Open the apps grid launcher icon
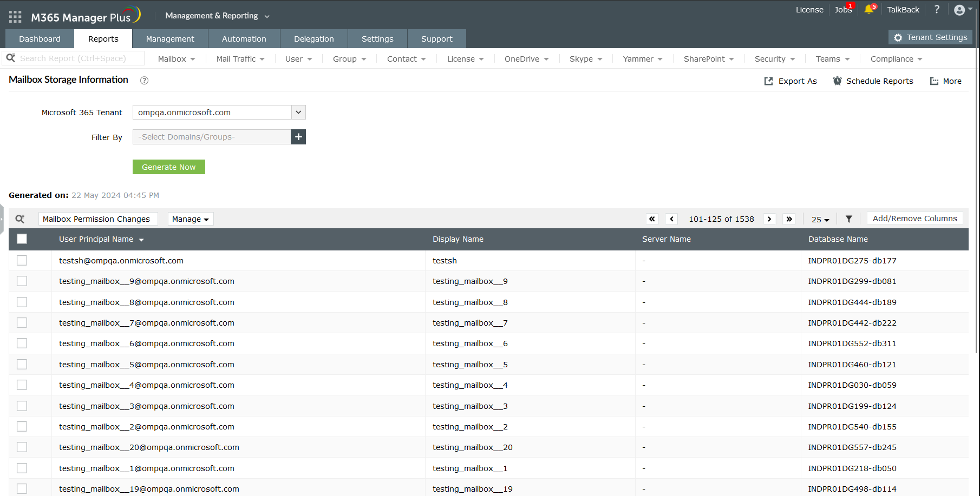Image resolution: width=980 pixels, height=496 pixels. pos(15,17)
